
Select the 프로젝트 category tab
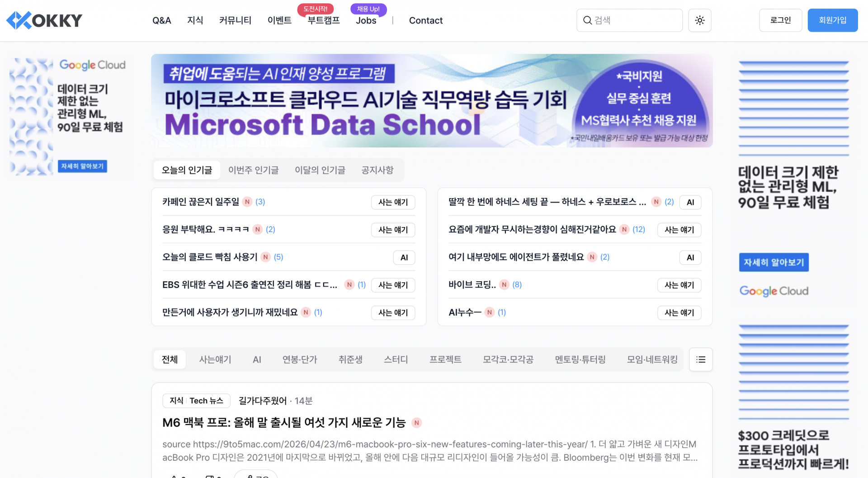tap(445, 360)
